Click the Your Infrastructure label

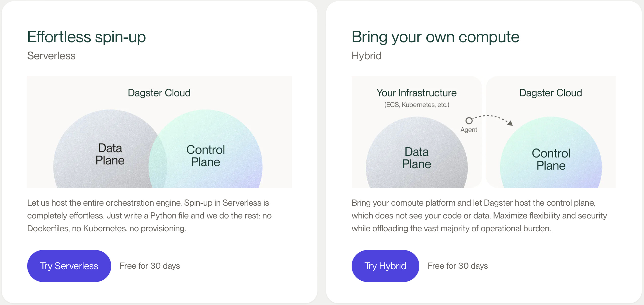coord(416,93)
